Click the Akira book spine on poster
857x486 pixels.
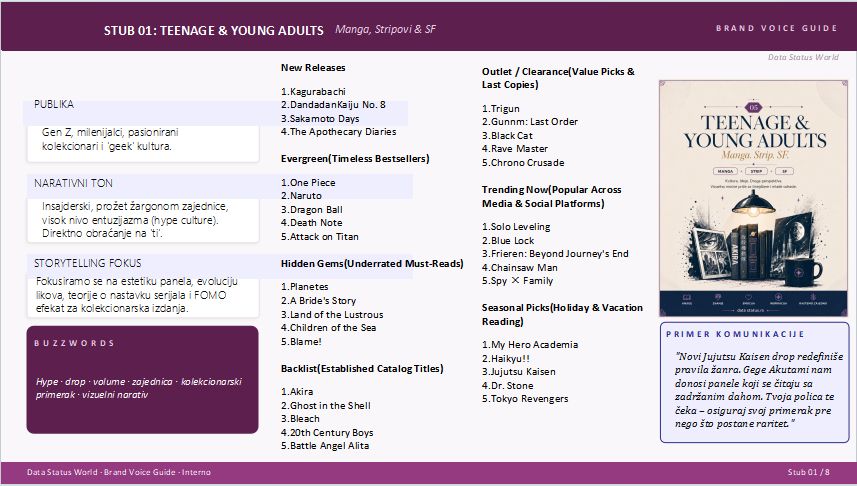click(x=734, y=256)
